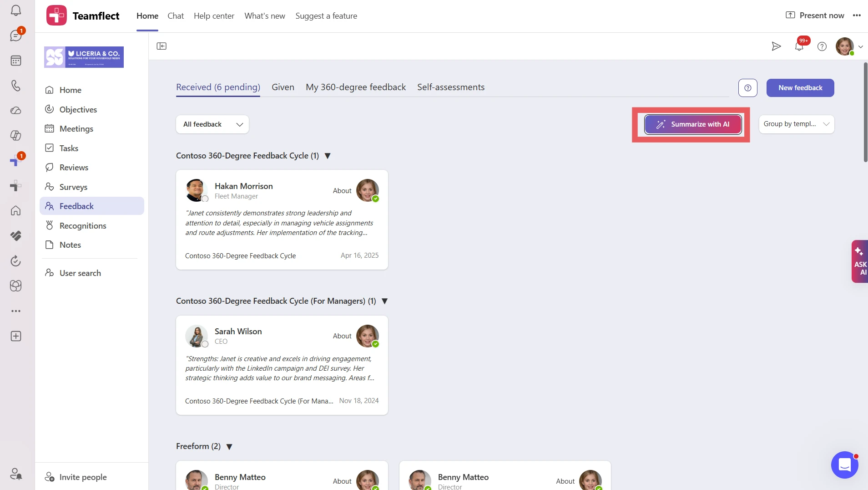The width and height of the screenshot is (868, 490).
Task: Open Objectives in sidebar
Action: (x=92, y=109)
